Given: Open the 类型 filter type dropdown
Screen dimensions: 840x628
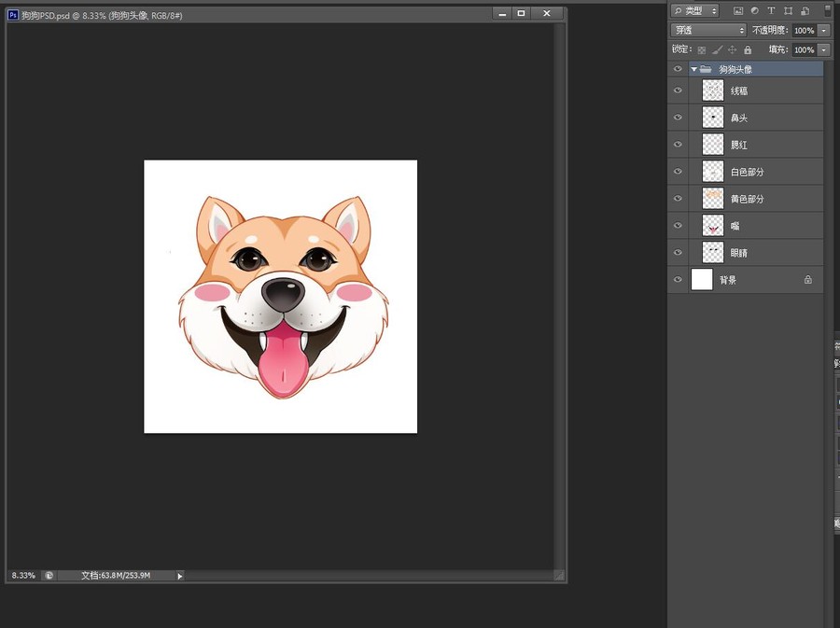Looking at the screenshot, I should pyautogui.click(x=694, y=10).
